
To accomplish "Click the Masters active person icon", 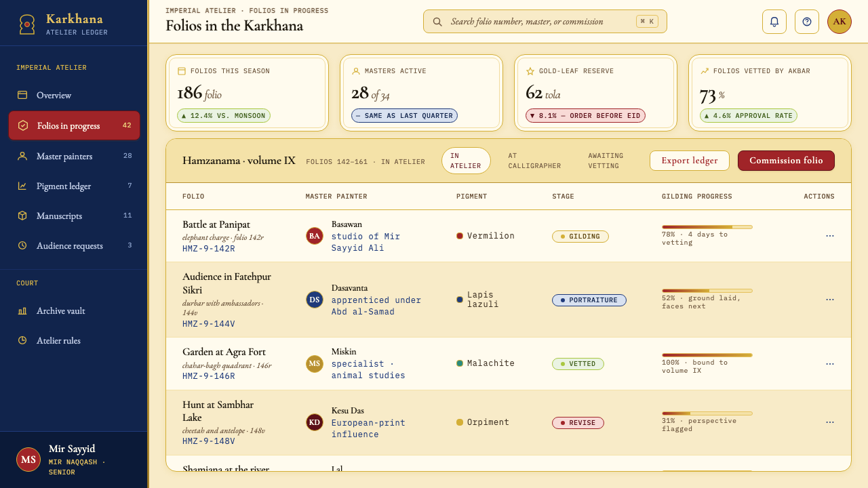I will click(356, 71).
